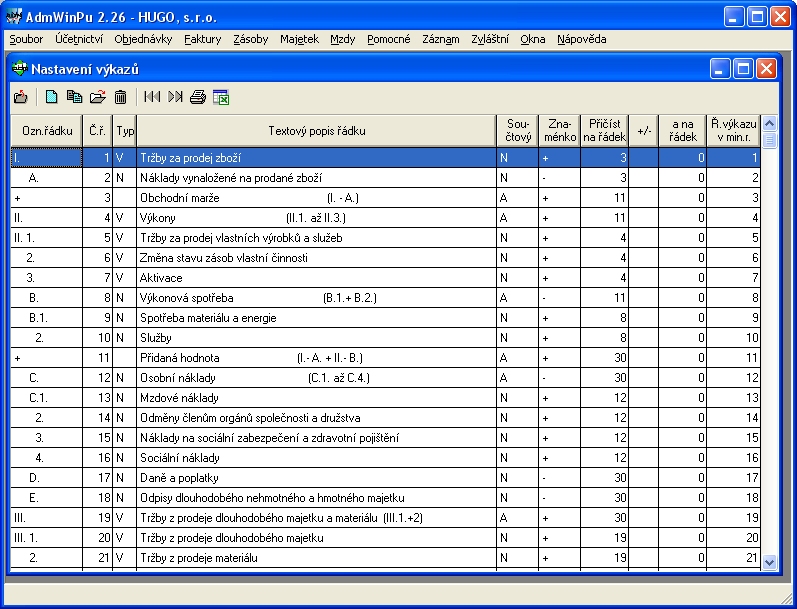Select the Výkony row
The height and width of the screenshot is (609, 797).
pos(385,218)
